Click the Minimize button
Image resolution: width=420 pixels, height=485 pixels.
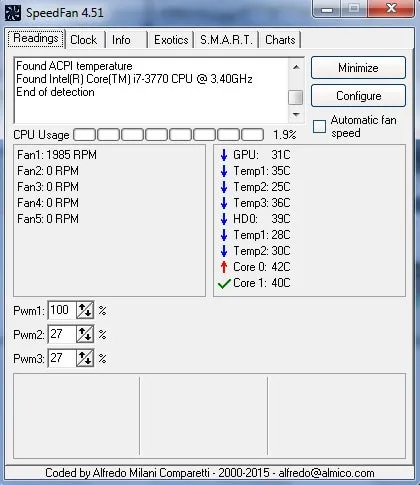tap(358, 68)
